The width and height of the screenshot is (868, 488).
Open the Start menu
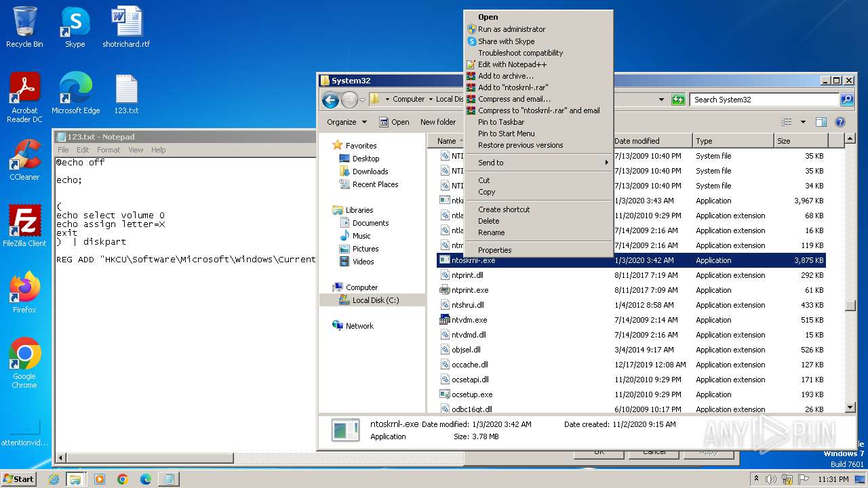pos(18,479)
